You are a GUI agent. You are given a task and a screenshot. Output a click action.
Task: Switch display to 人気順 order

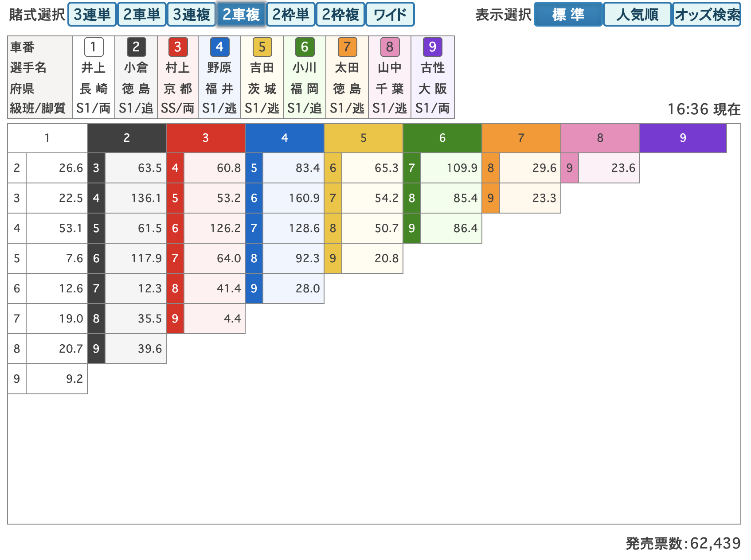(637, 15)
